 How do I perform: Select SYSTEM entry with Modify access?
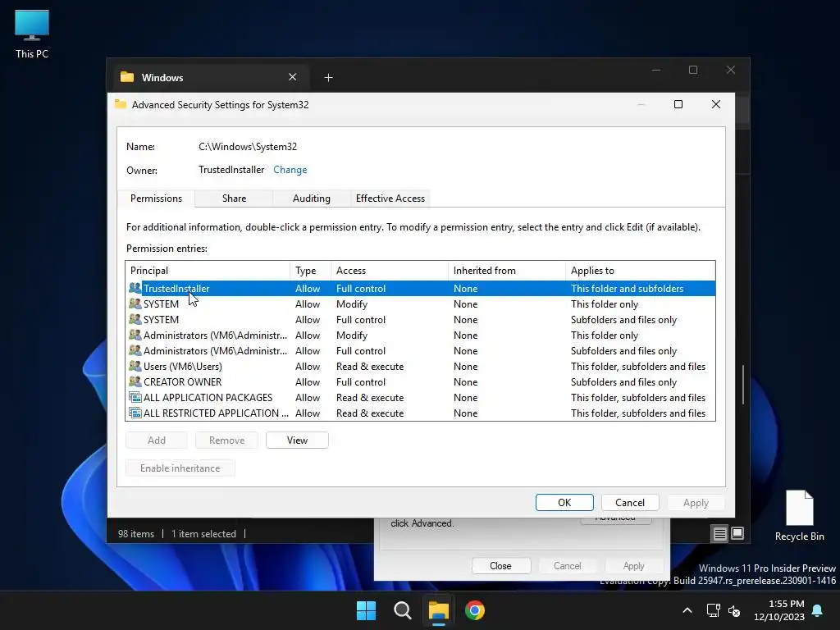point(421,304)
